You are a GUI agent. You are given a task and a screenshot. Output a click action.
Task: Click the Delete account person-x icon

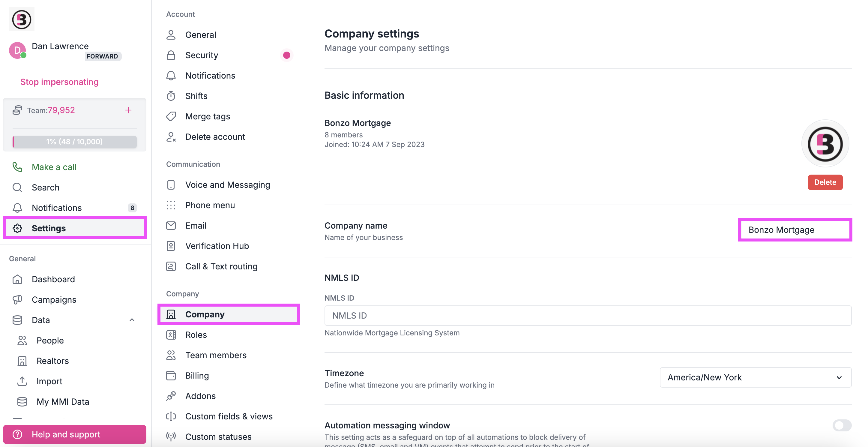171,137
